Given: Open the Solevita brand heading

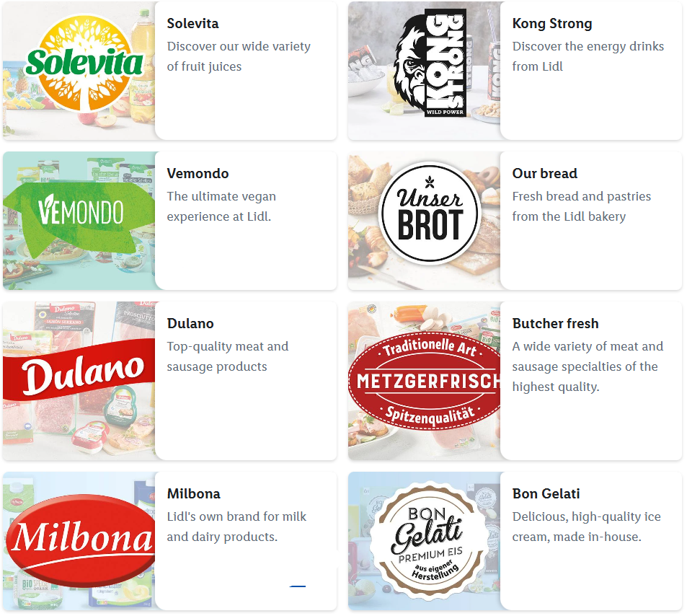Looking at the screenshot, I should pyautogui.click(x=192, y=24).
